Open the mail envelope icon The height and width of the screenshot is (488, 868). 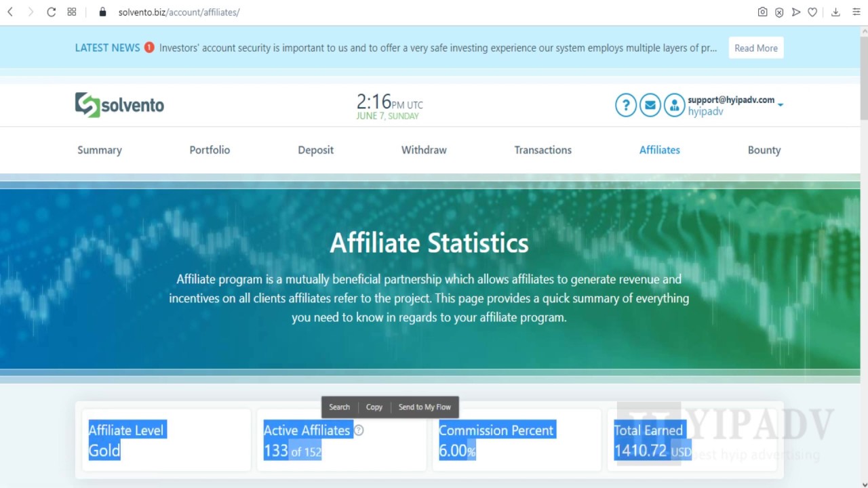650,105
